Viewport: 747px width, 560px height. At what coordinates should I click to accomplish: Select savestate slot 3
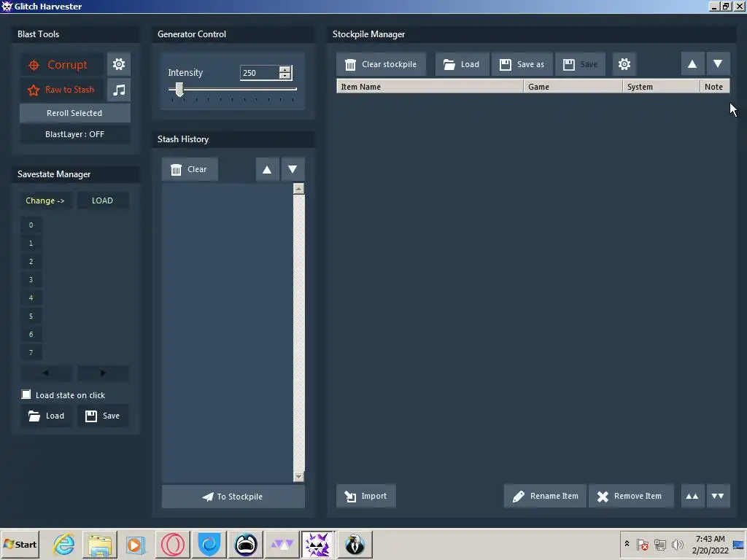(x=31, y=279)
